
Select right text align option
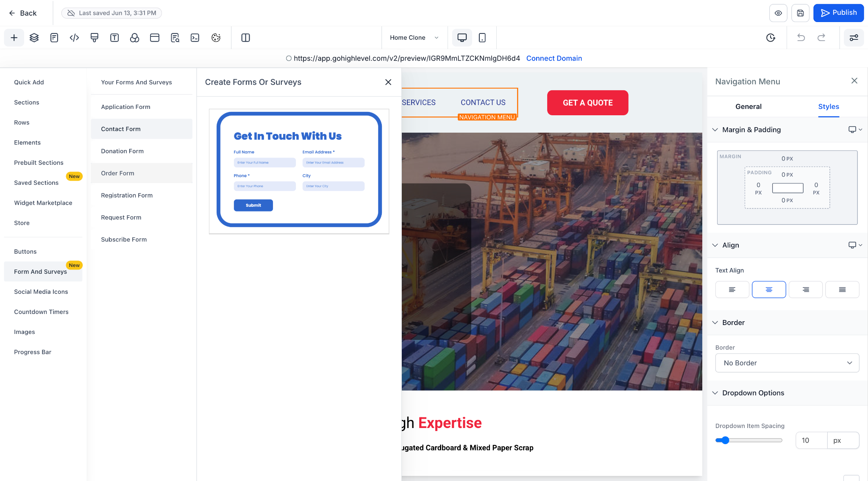[806, 289]
